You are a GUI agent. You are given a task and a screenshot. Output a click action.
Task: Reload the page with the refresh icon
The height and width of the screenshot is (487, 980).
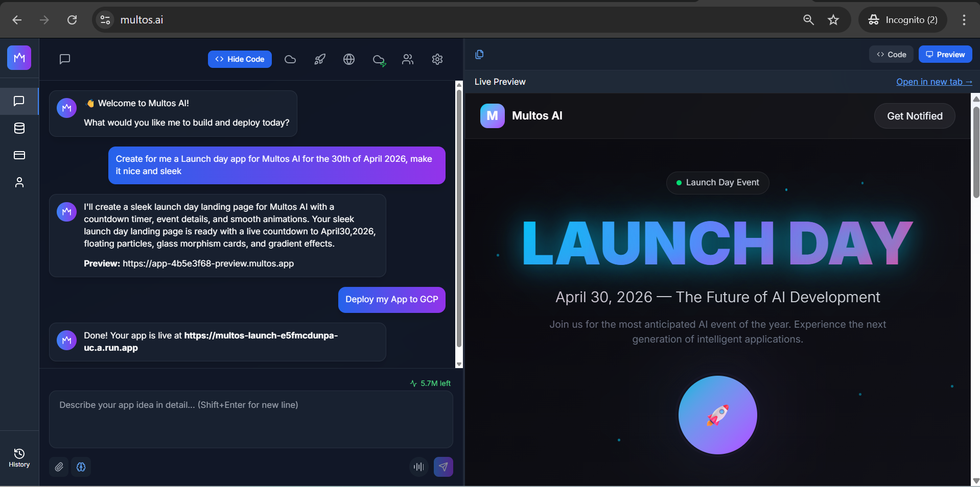pos(72,20)
